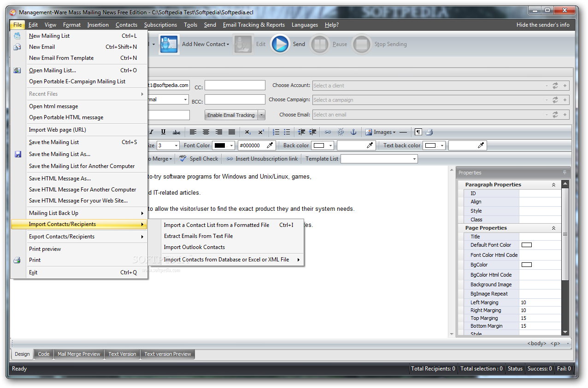The width and height of the screenshot is (588, 388).
Task: Click the Properties panel scroll down arrow
Action: 565,332
